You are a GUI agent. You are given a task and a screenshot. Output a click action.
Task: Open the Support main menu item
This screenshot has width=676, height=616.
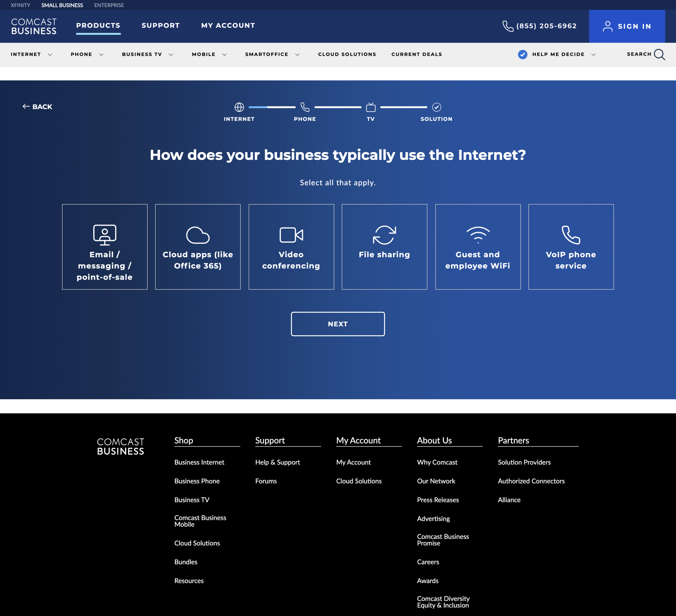point(160,25)
